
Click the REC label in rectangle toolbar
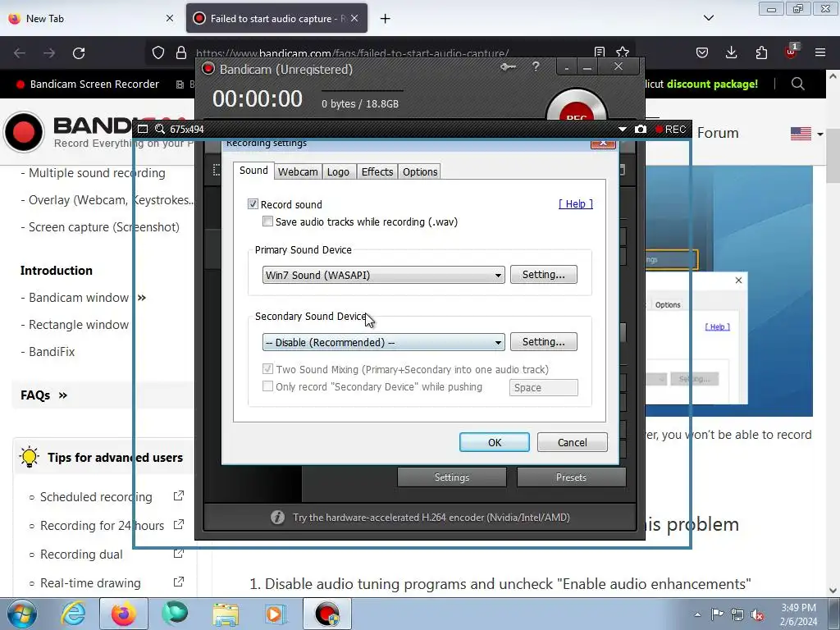671,129
